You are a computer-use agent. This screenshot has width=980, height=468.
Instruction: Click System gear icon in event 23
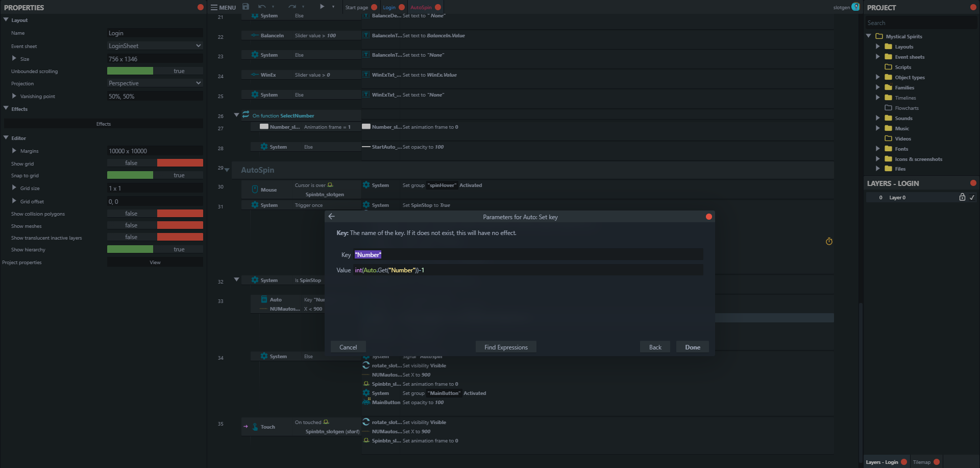point(255,55)
